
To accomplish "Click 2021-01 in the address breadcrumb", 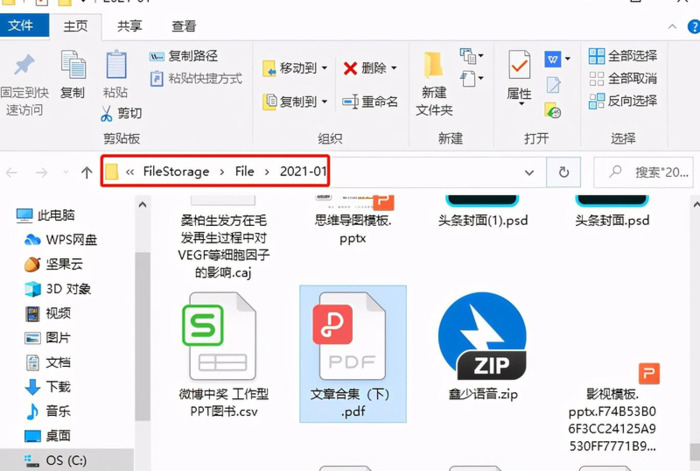I will (304, 171).
